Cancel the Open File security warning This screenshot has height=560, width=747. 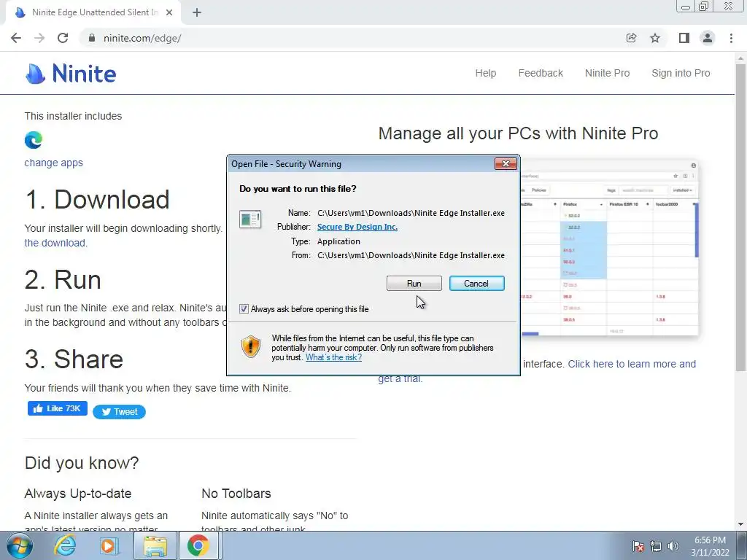coord(476,284)
